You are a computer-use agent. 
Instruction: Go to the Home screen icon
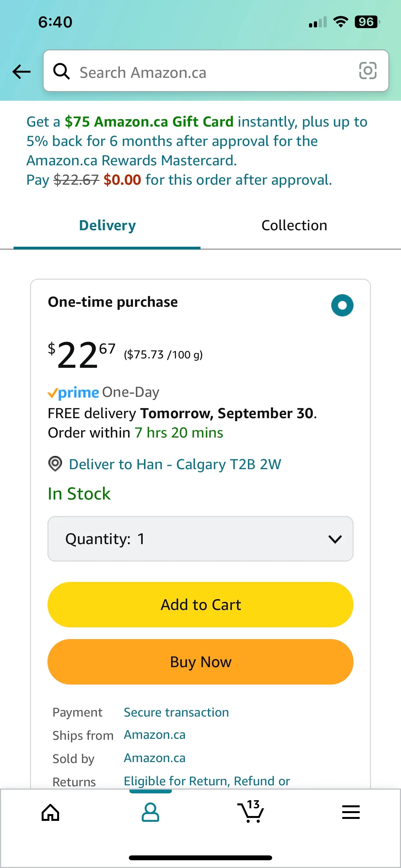pos(50,812)
